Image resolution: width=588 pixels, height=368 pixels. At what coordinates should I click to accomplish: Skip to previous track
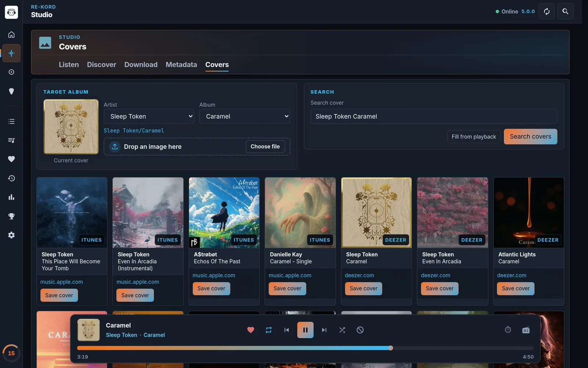click(287, 330)
